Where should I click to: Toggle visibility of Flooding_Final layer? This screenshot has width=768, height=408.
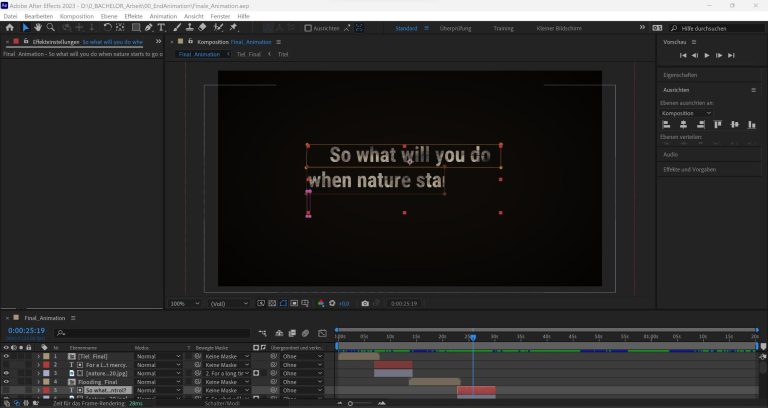coord(6,381)
